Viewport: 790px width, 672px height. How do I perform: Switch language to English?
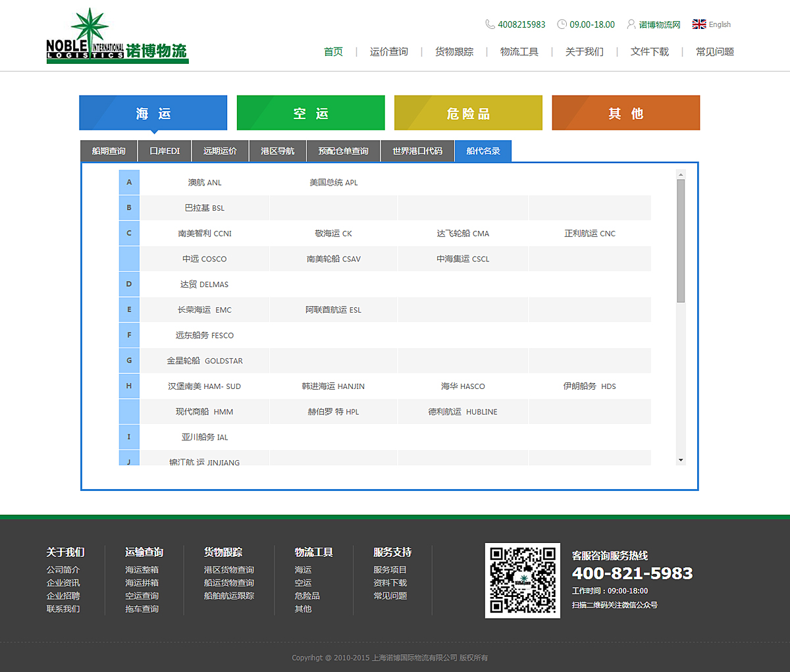(x=720, y=24)
